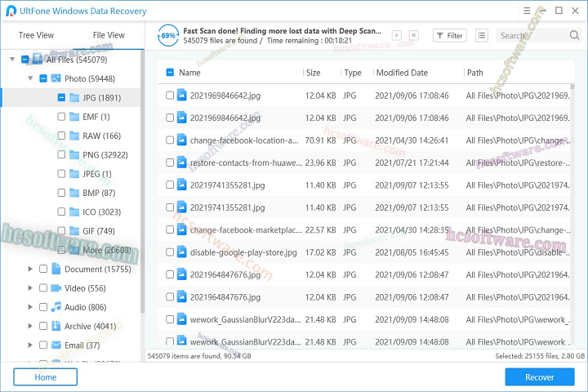This screenshot has height=392, width=588.
Task: Toggle select-all checkbox in Name header
Action: pos(170,73)
